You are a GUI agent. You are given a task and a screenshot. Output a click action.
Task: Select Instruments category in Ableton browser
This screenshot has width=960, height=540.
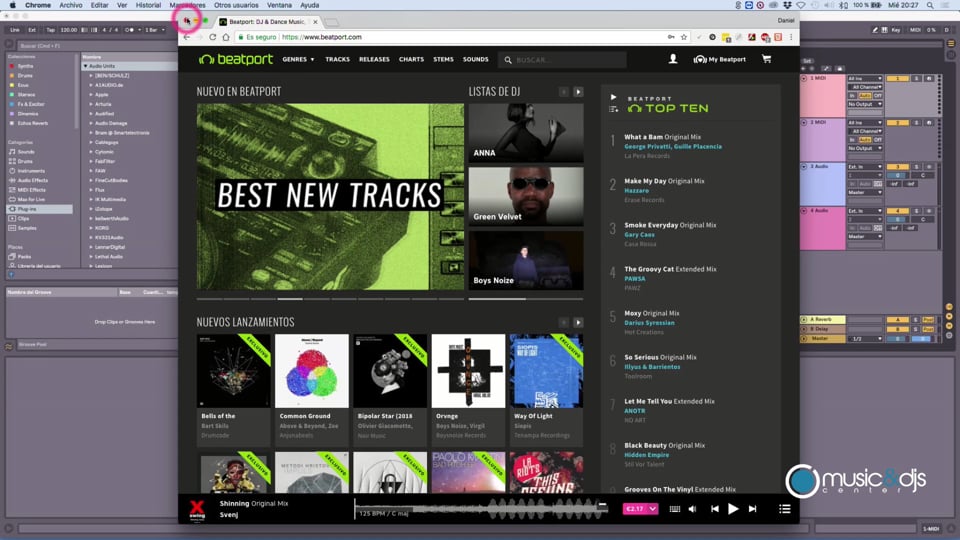tap(31, 171)
